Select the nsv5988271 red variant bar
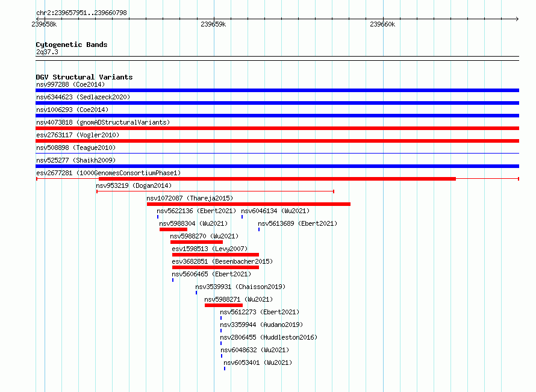This screenshot has width=536, height=392. click(x=223, y=305)
